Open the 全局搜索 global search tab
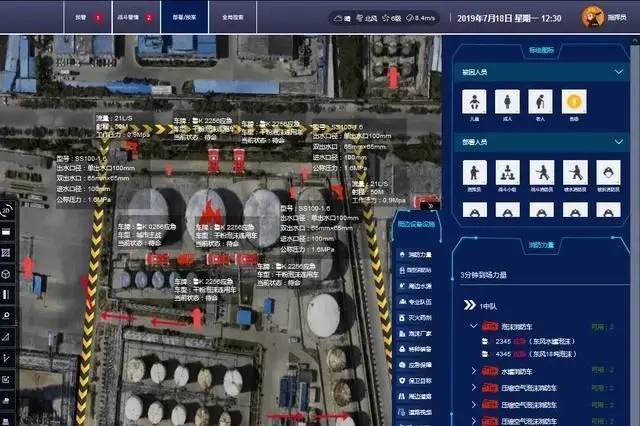This screenshot has height=426, width=640. (x=233, y=17)
